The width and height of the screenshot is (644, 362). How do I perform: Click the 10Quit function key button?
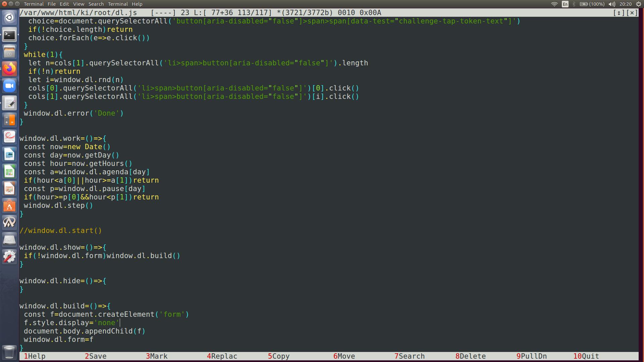[x=586, y=356]
